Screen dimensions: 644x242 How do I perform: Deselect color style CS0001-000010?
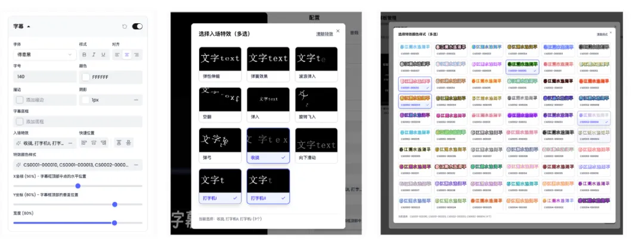click(x=523, y=67)
